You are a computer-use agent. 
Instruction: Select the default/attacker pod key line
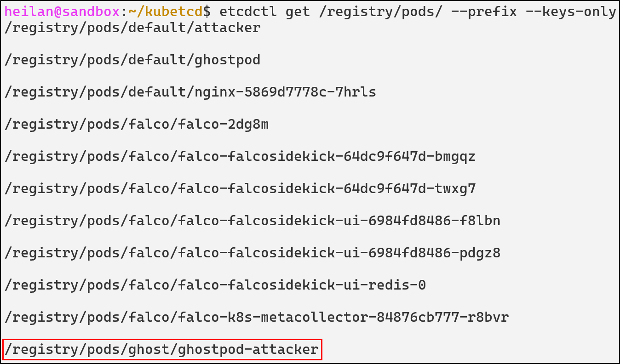point(132,28)
